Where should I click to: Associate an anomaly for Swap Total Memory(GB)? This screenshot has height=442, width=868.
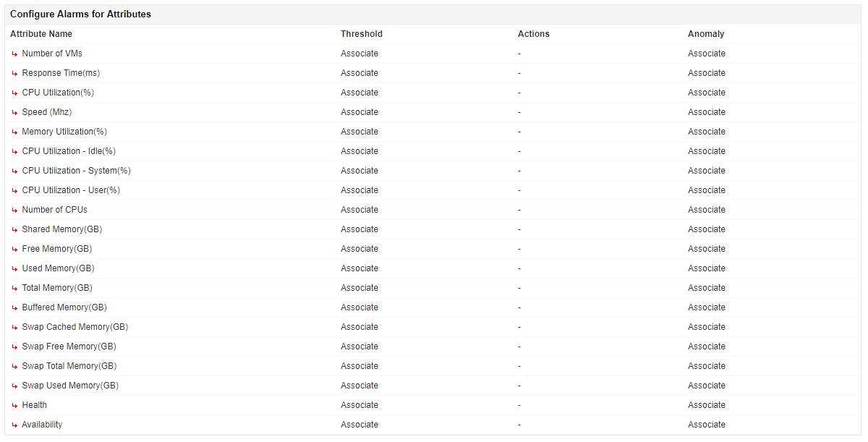click(706, 366)
